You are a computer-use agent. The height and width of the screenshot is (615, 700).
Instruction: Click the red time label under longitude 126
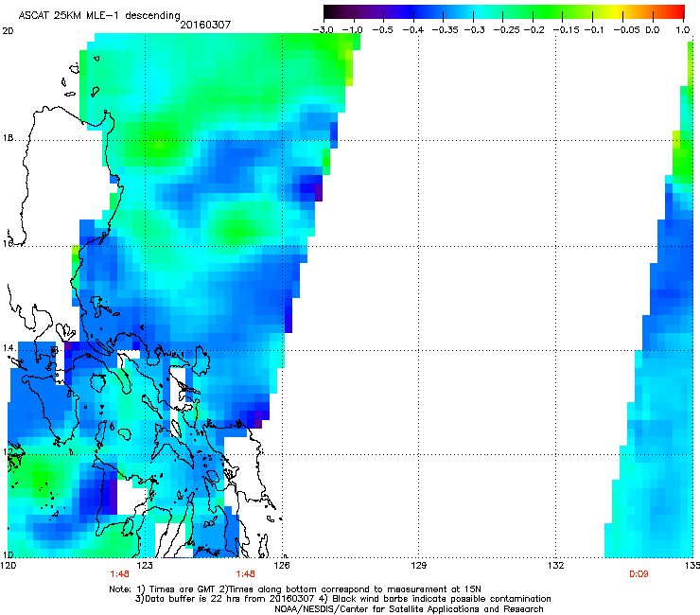click(x=245, y=574)
